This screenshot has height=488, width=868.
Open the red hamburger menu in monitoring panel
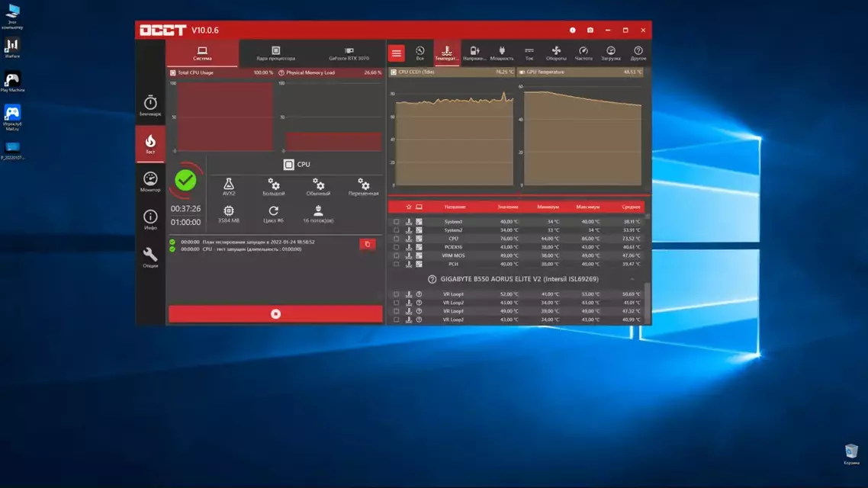(x=397, y=53)
